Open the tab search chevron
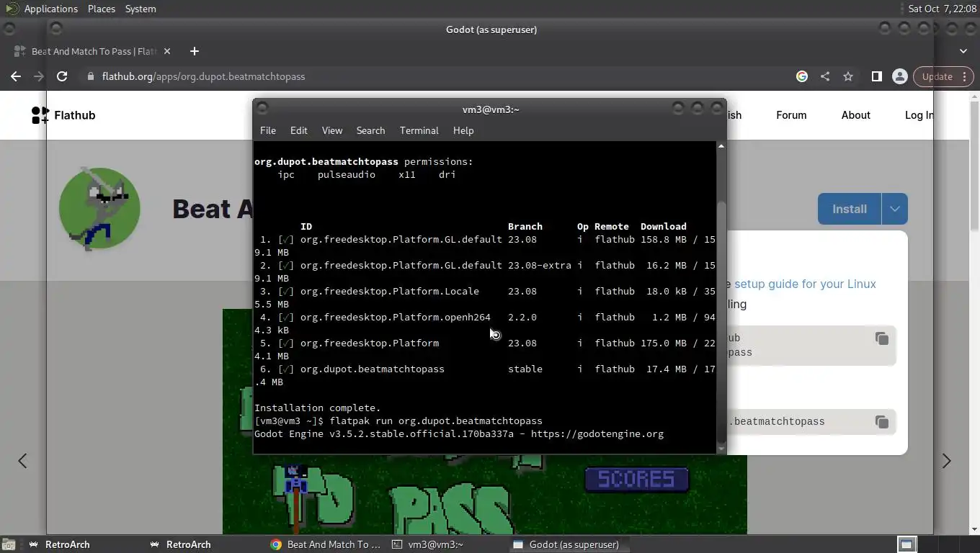 (963, 51)
